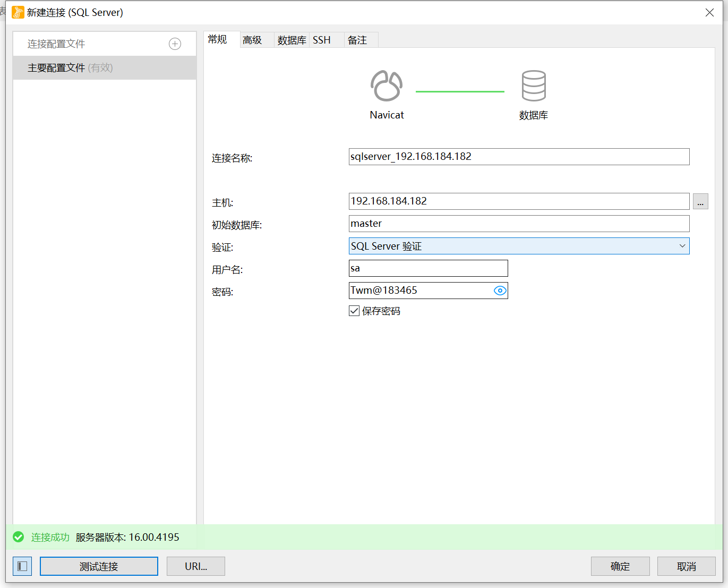Click 确定 to save the connection
The image size is (728, 588).
[620, 566]
